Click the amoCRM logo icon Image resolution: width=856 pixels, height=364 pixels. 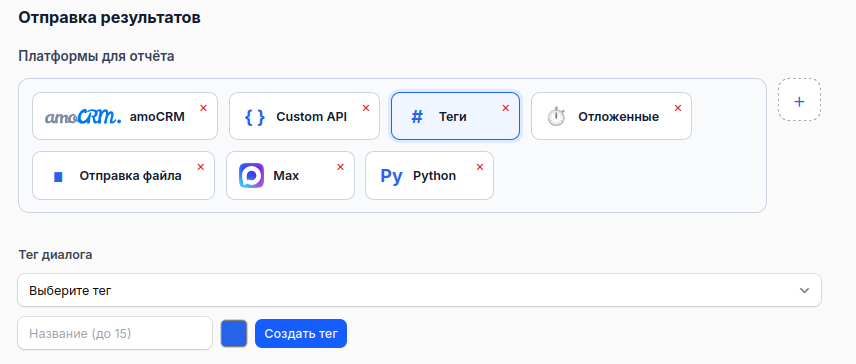83,117
